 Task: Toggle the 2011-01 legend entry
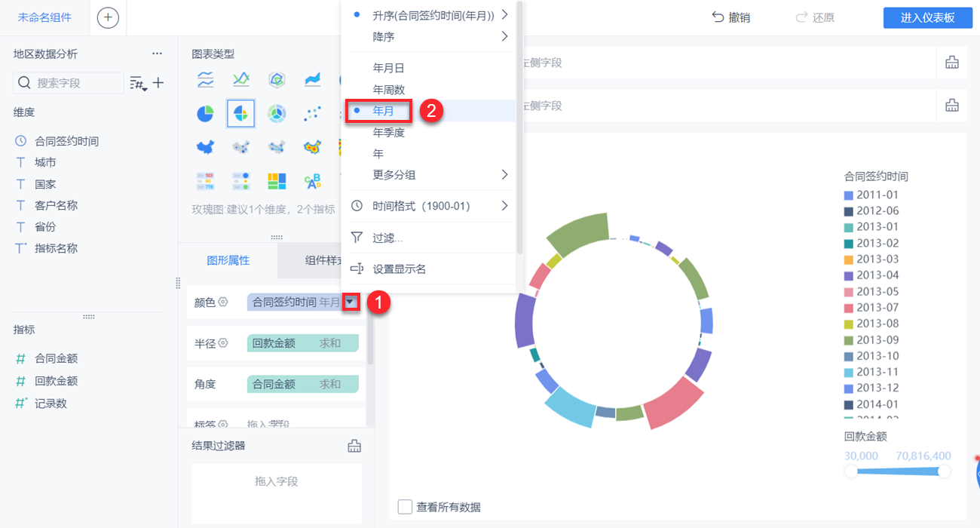tap(871, 195)
